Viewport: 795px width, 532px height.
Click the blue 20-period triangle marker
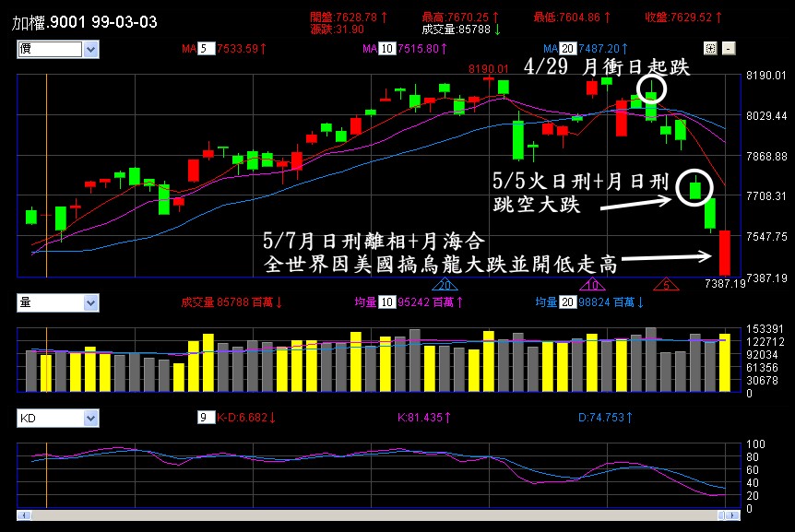click(x=446, y=286)
